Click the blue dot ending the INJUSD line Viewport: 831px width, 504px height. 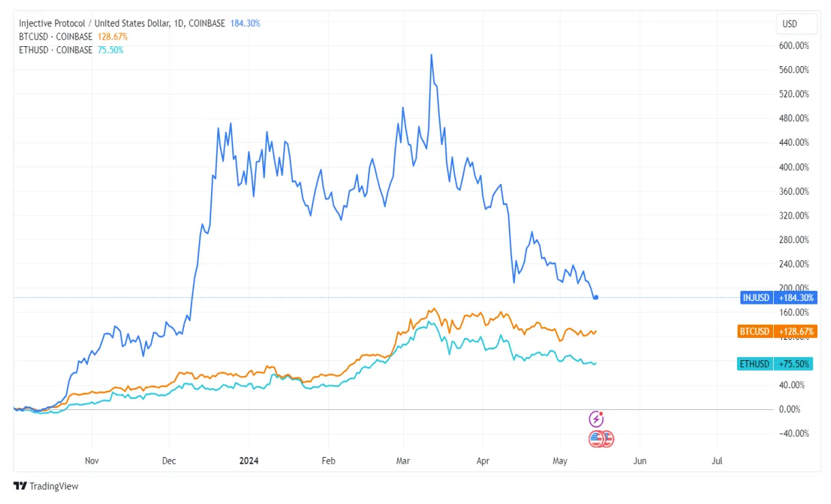pos(596,297)
